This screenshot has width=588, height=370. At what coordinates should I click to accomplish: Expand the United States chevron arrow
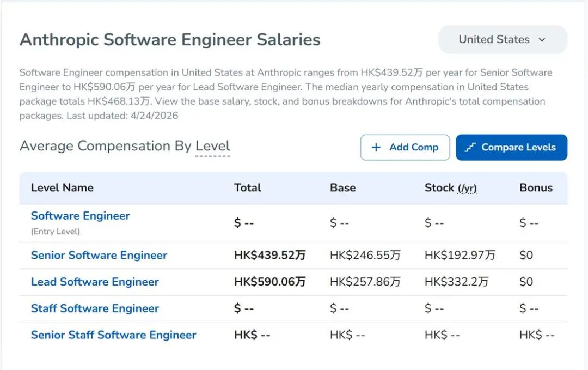542,40
